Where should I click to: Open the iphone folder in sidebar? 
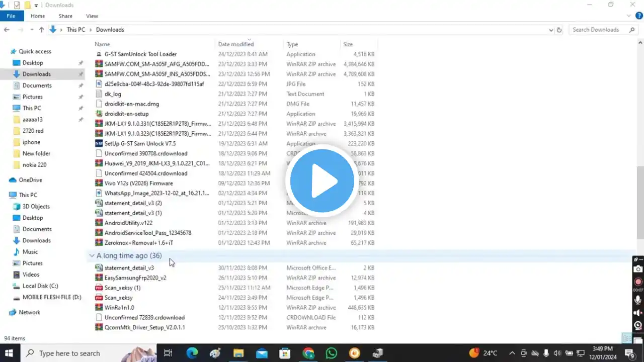click(x=31, y=142)
